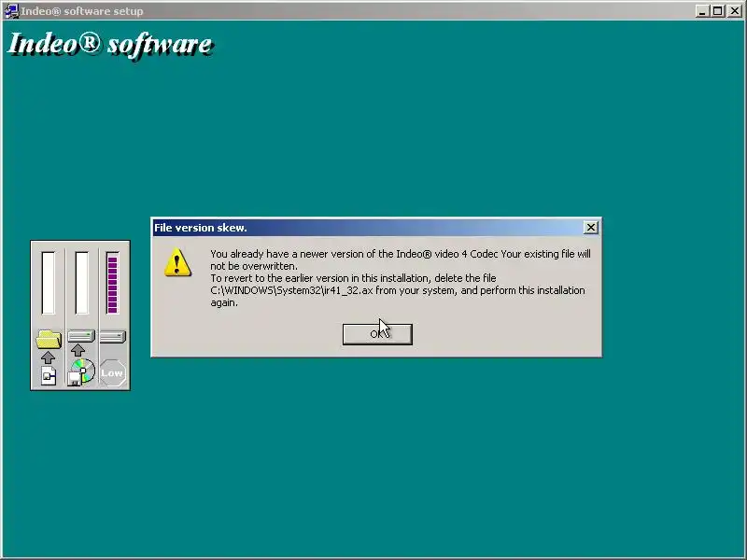Close the Indeo software setup window
Screen dimensions: 747x560
tap(735, 11)
